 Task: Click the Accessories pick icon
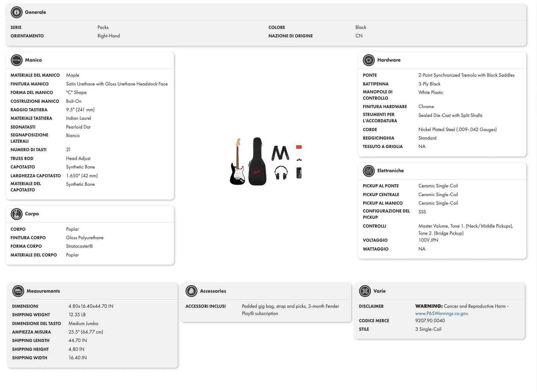tap(191, 291)
